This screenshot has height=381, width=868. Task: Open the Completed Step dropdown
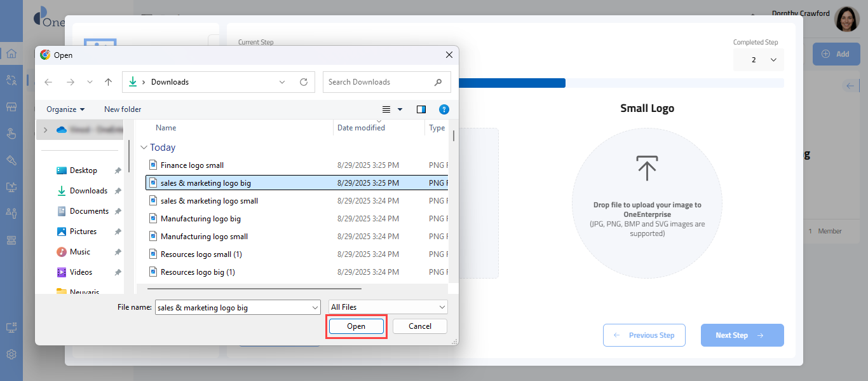759,60
